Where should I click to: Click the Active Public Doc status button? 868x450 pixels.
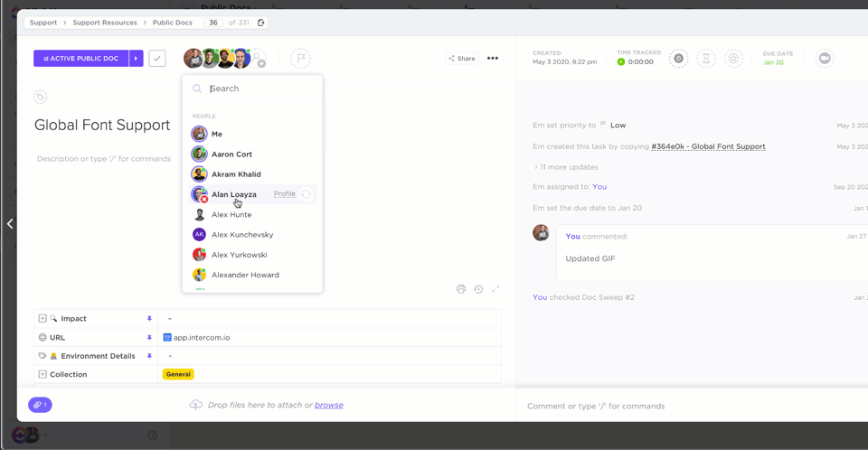click(x=80, y=58)
